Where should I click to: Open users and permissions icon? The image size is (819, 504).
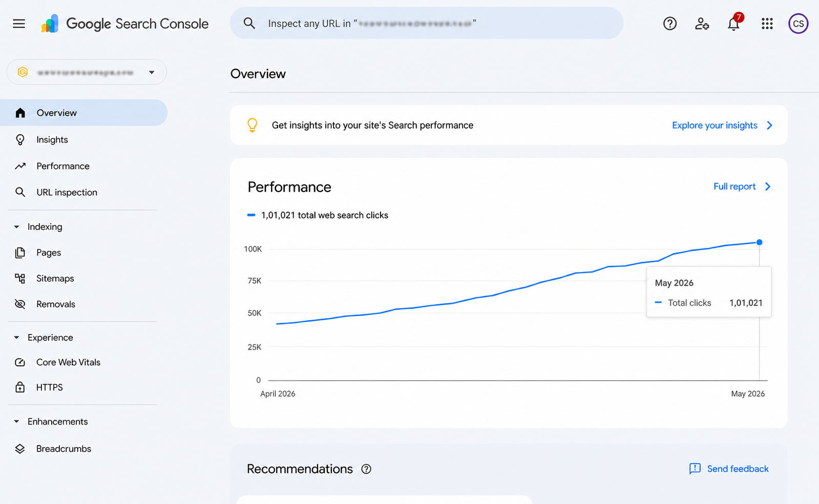click(702, 24)
